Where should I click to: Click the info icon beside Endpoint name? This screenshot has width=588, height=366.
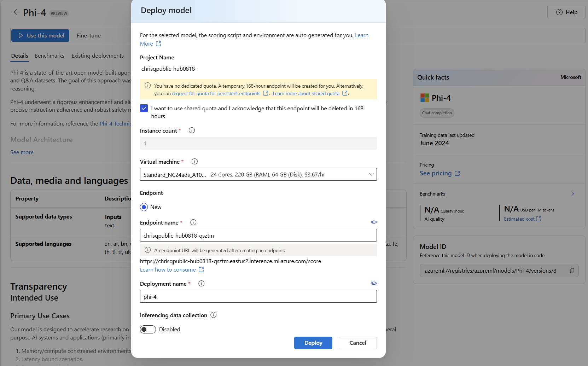pyautogui.click(x=193, y=222)
